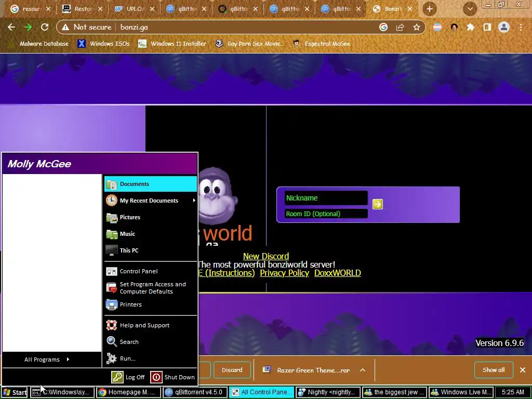This screenshot has height=399, width=532.
Task: Open Control Panel from Start menu
Action: [x=150, y=271]
